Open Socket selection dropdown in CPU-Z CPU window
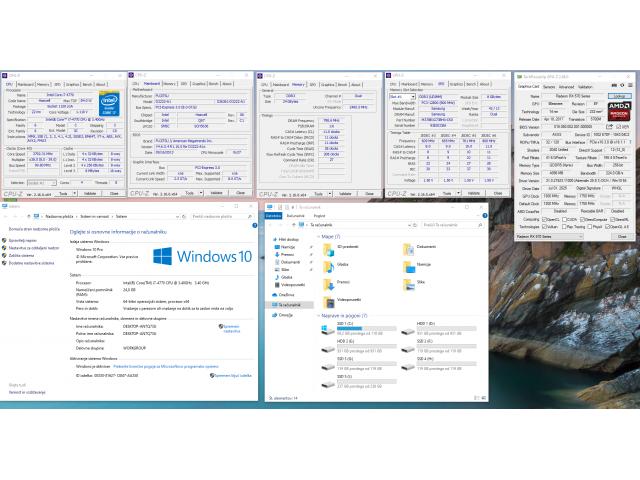 click(41, 183)
